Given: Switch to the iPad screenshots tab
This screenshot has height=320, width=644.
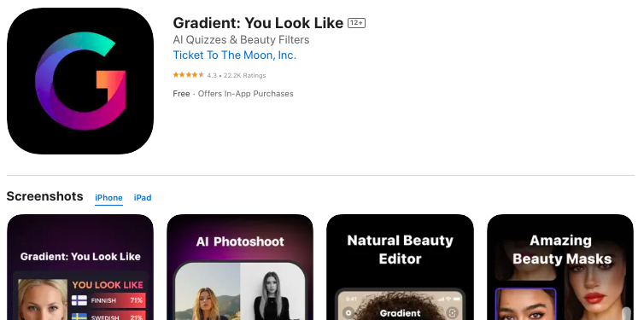Looking at the screenshot, I should click(143, 198).
